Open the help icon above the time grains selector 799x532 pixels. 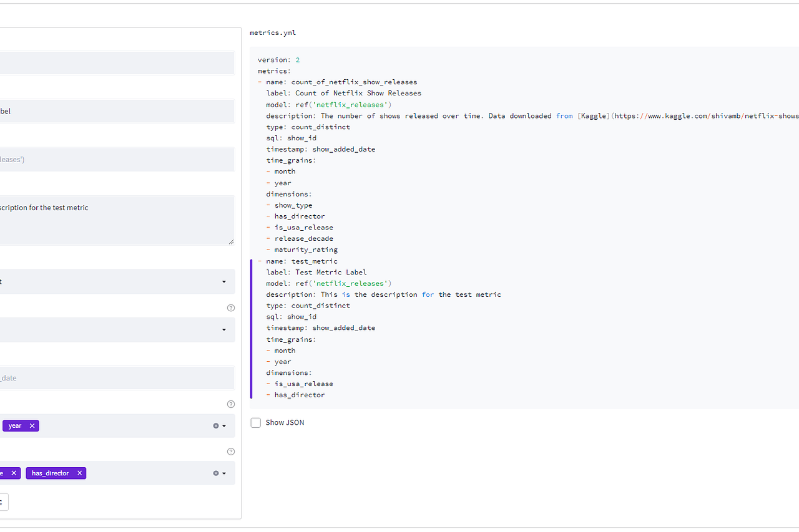(x=230, y=404)
